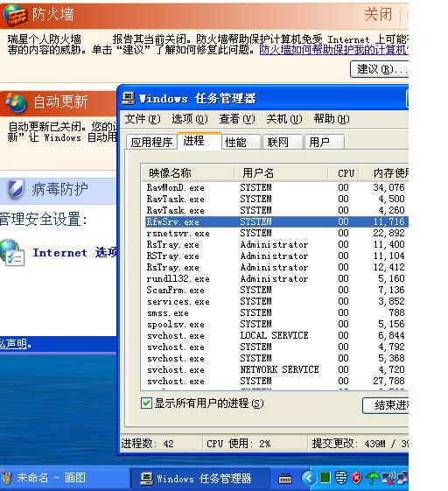
Task: Select the spoolsv.exe process row
Action: [x=276, y=324]
